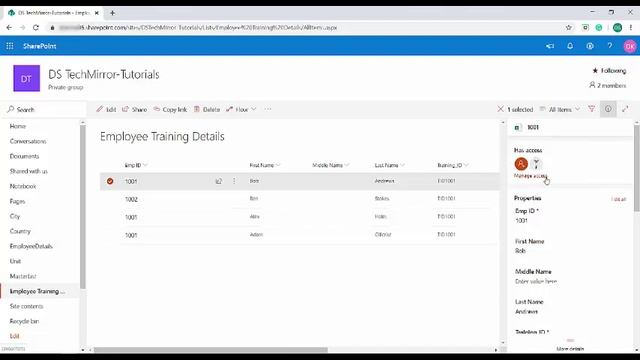Click Emp ID 1002 cell
640x360 pixels.
click(131, 199)
